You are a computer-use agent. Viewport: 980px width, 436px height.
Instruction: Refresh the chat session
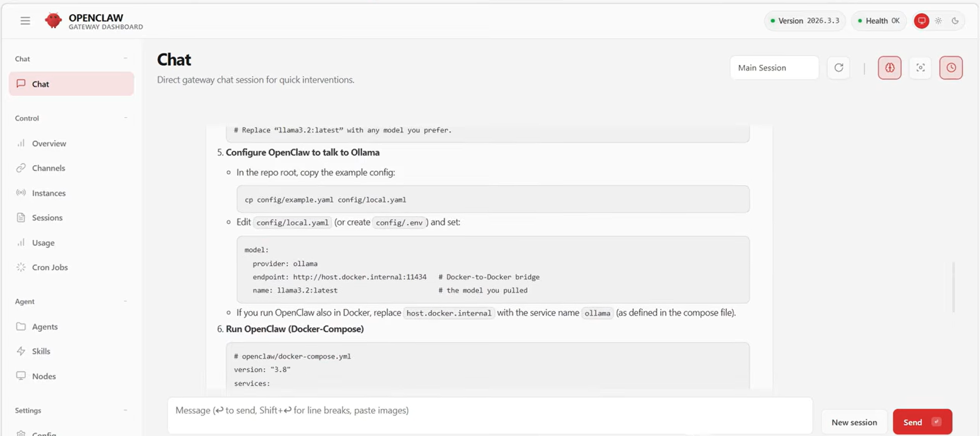(x=839, y=68)
